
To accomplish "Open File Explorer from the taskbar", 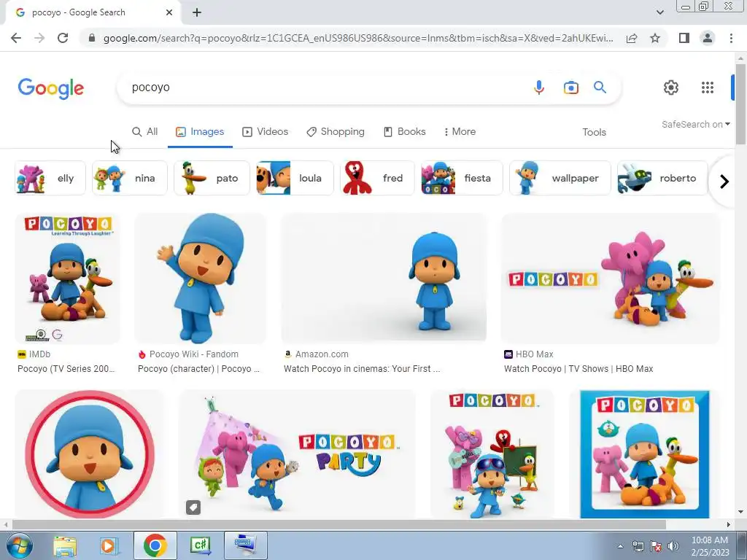I will pos(65,545).
